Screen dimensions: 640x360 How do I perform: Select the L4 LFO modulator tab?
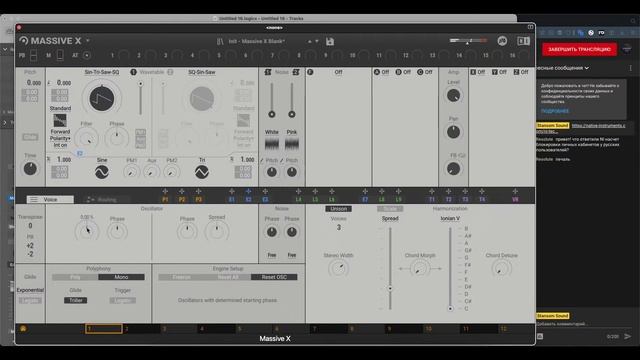pos(298,200)
